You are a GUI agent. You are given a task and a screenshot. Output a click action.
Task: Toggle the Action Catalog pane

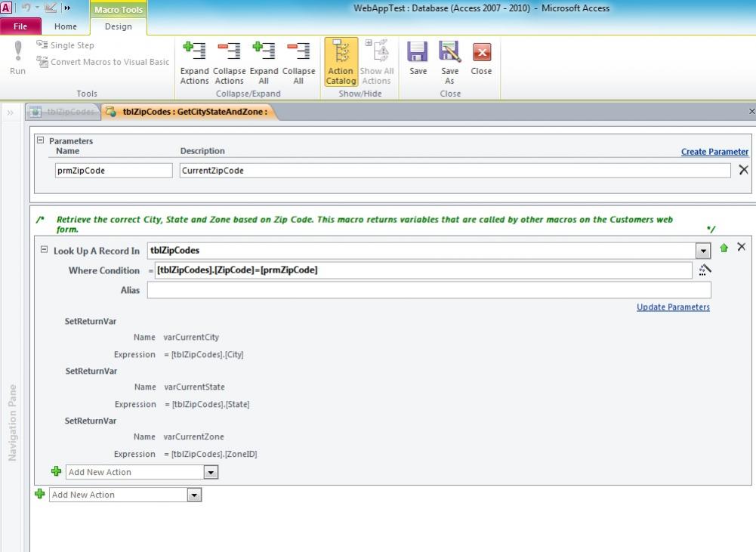pos(341,63)
